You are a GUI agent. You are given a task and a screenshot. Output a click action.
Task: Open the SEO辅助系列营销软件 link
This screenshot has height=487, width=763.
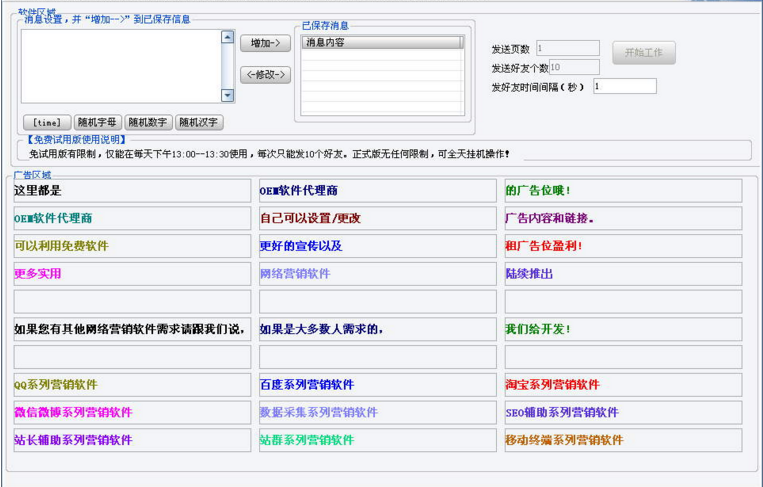coord(562,412)
